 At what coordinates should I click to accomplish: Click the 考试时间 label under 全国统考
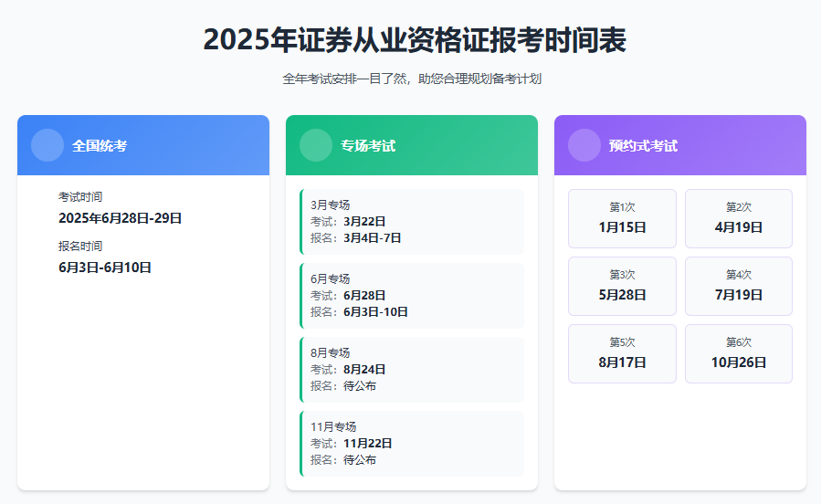(x=80, y=197)
